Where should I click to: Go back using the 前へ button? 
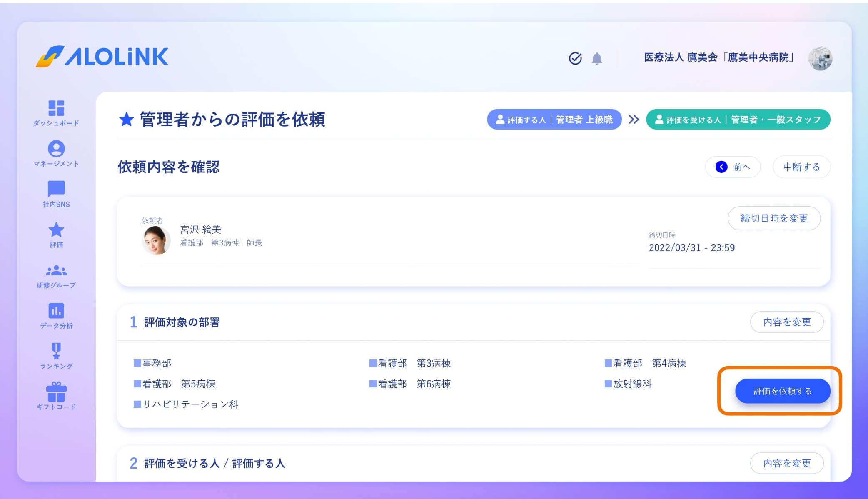tap(732, 167)
